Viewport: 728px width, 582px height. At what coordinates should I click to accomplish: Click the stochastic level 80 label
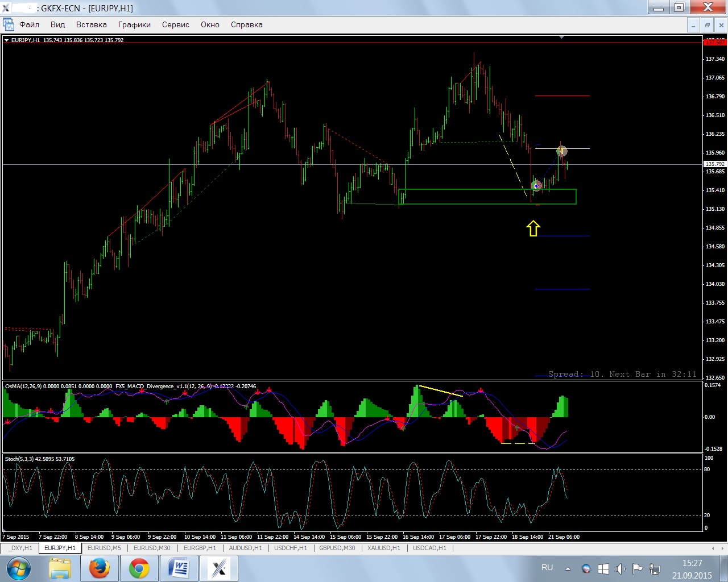707,469
